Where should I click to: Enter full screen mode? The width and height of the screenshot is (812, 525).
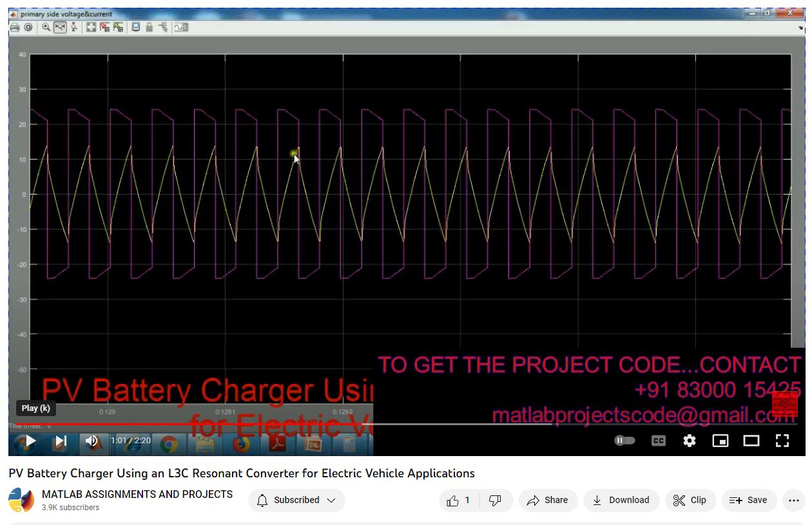(x=782, y=441)
